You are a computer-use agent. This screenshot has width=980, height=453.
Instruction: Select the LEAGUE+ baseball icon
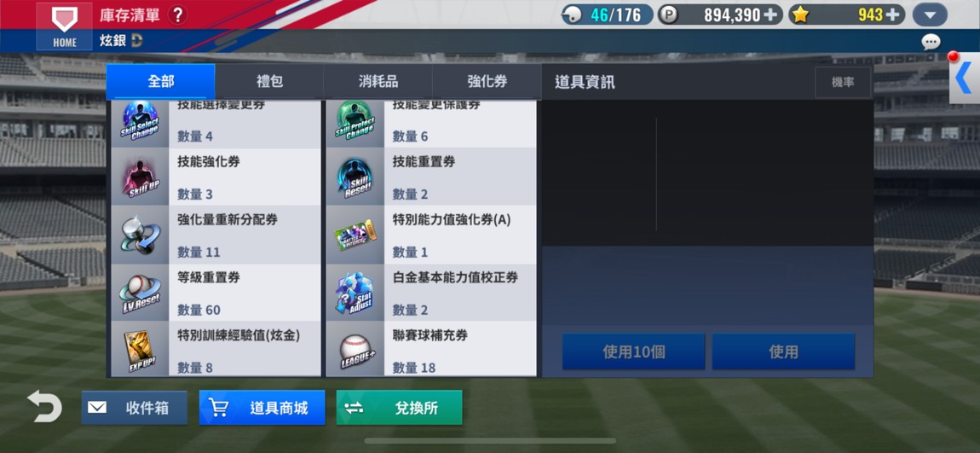coord(355,351)
